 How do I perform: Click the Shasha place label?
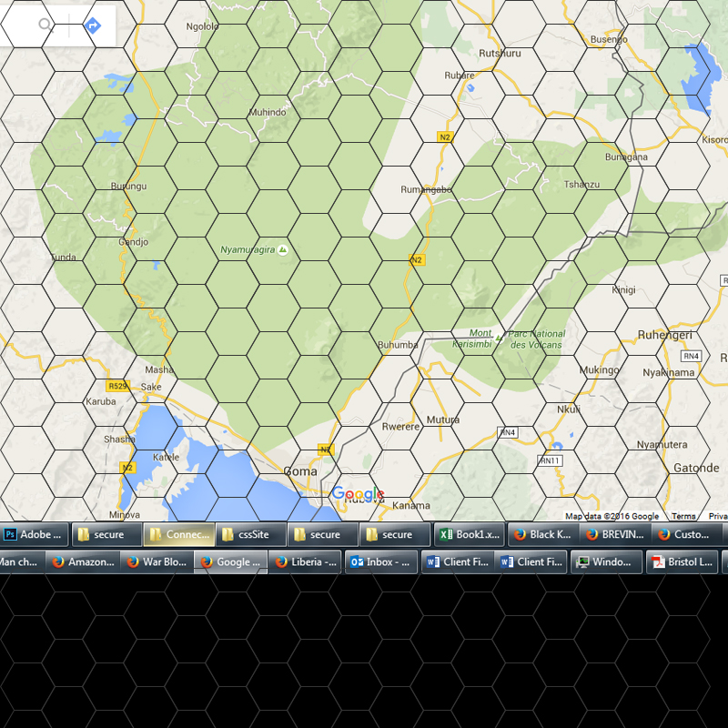(119, 440)
